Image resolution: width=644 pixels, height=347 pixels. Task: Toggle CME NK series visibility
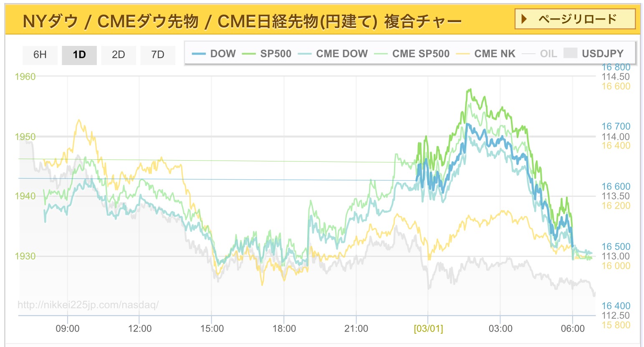(x=495, y=54)
